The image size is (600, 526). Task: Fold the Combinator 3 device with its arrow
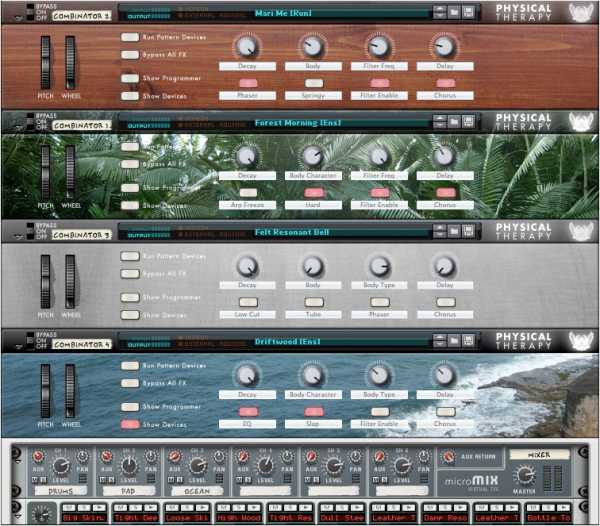pyautogui.click(x=18, y=237)
